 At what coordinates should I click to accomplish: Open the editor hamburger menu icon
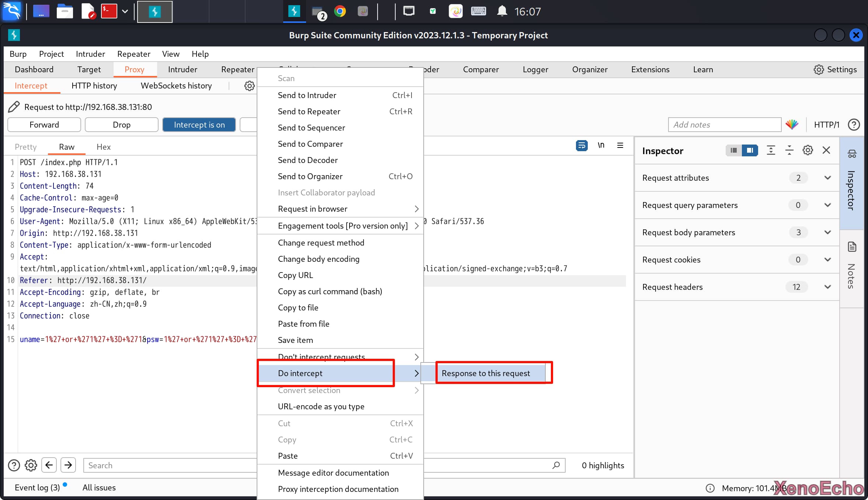620,145
